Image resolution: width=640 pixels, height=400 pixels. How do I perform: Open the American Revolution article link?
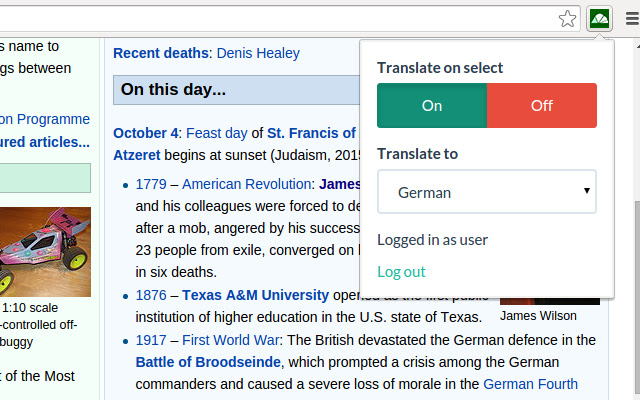(247, 184)
